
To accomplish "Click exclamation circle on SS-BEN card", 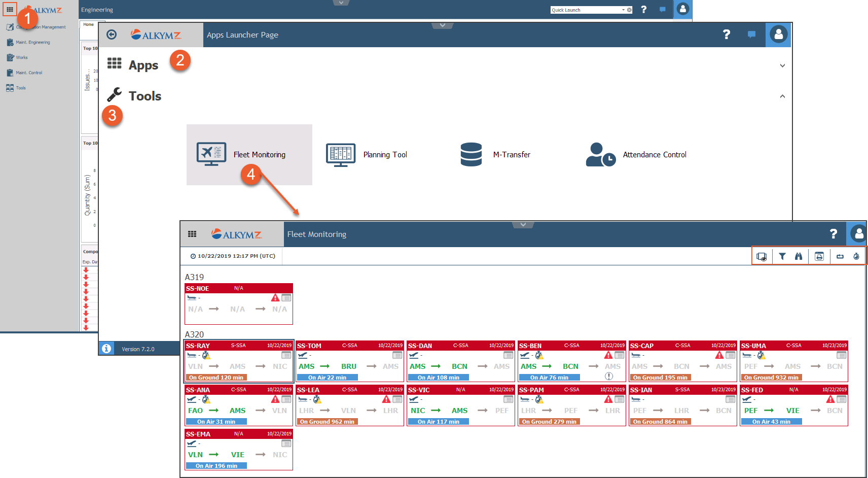I will [609, 377].
